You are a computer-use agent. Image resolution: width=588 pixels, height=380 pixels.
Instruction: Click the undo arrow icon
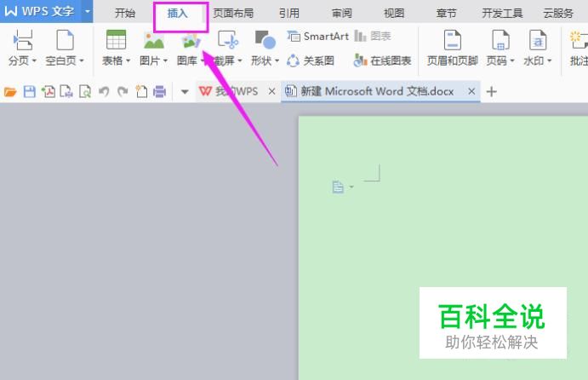click(104, 91)
